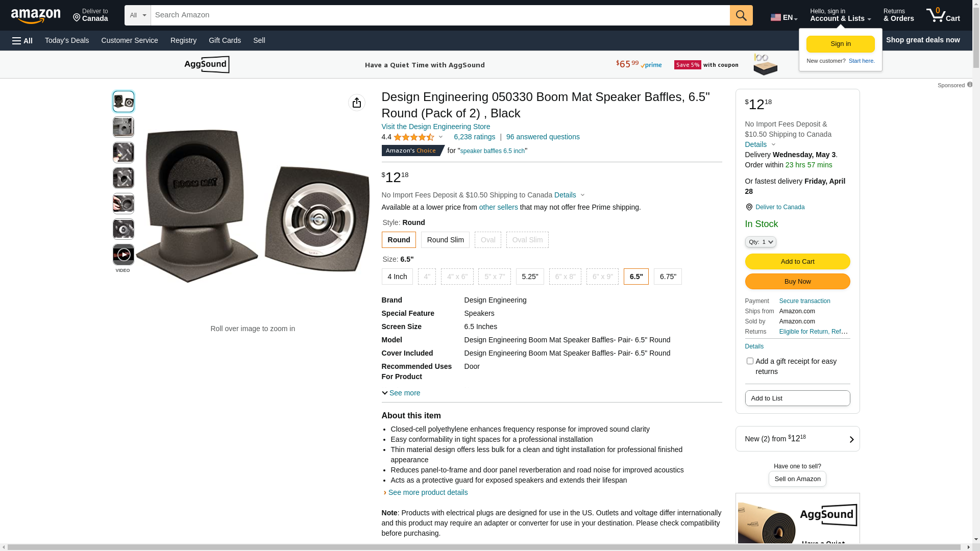The image size is (980, 551).
Task: Select the Round Slim style option
Action: (445, 240)
